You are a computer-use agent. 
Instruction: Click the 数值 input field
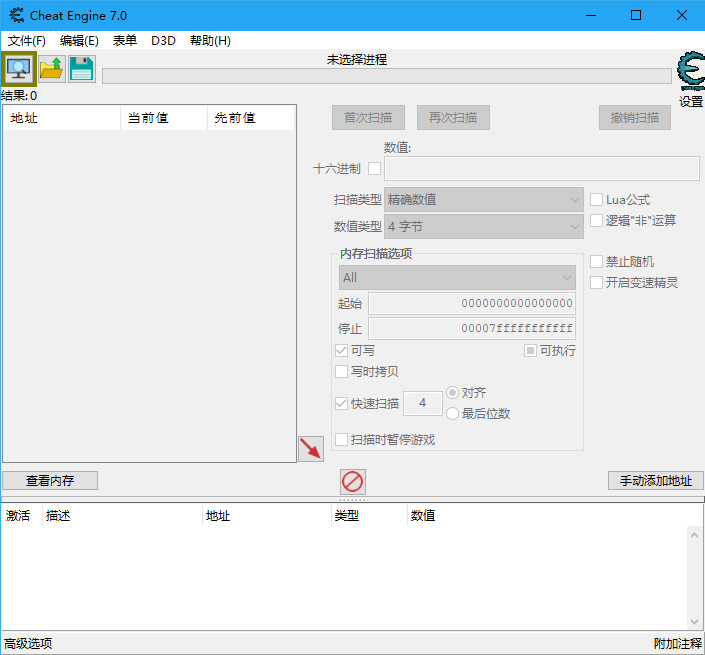(x=542, y=169)
